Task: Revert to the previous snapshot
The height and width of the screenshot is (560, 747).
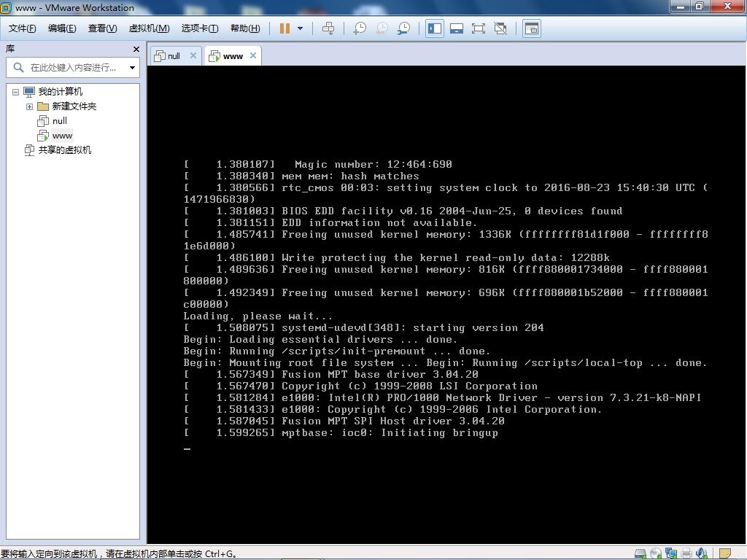Action: coord(382,28)
